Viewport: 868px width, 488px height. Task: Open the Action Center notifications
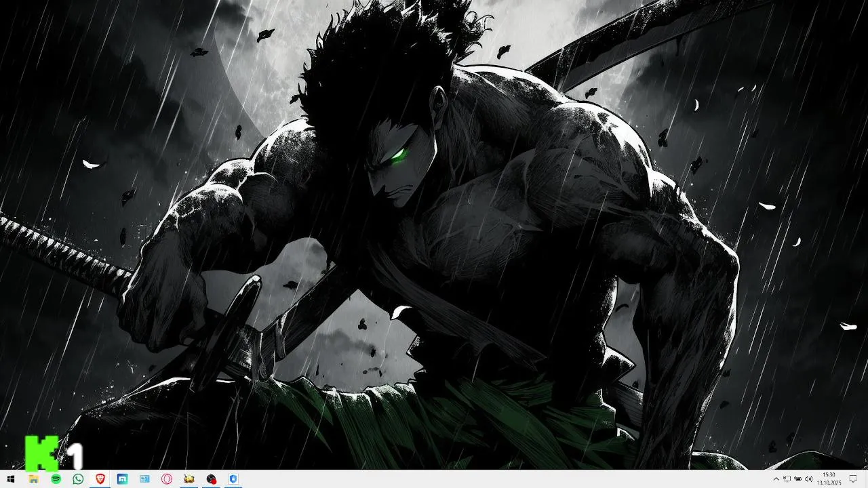pos(853,479)
